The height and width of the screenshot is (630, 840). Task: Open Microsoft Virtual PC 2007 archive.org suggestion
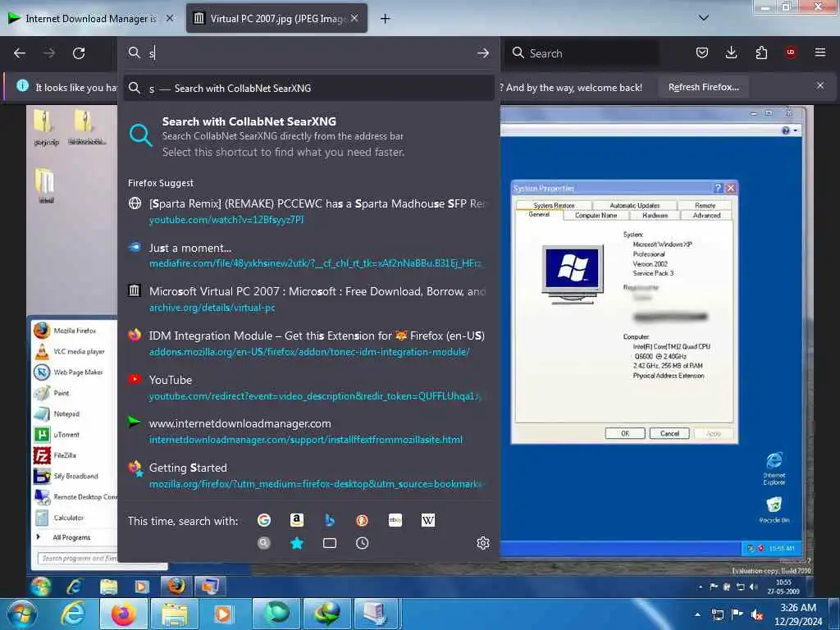[308, 299]
